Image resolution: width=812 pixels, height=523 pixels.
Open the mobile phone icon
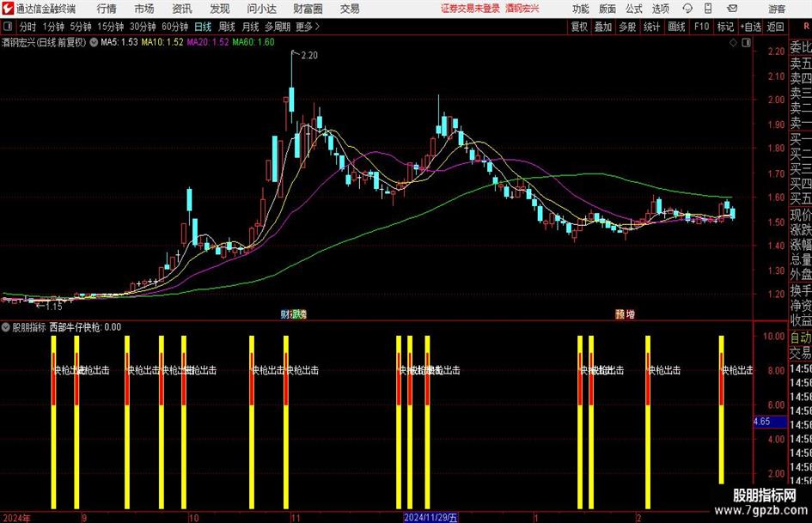pyautogui.click(x=708, y=9)
